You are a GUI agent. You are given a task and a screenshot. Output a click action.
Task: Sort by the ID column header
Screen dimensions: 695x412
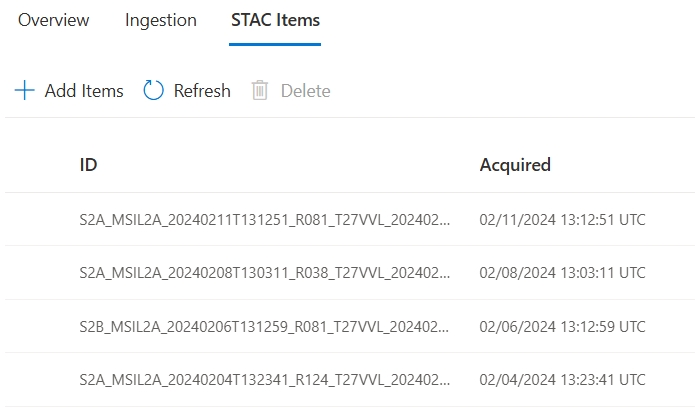pos(89,165)
